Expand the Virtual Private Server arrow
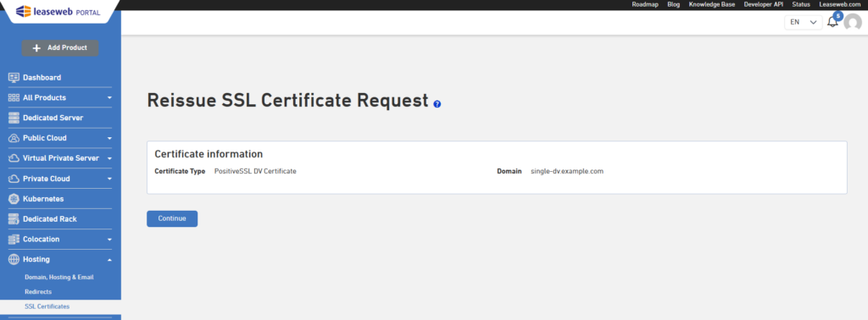This screenshot has height=320, width=868. coord(109,158)
